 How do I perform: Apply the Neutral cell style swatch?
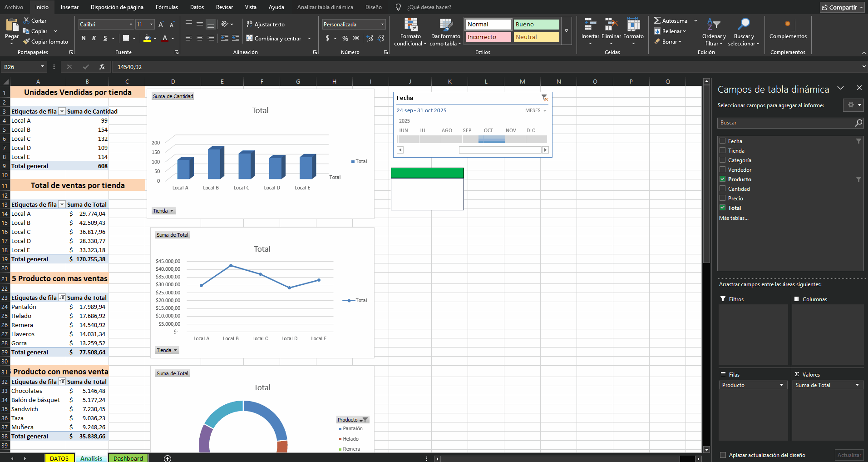point(536,37)
